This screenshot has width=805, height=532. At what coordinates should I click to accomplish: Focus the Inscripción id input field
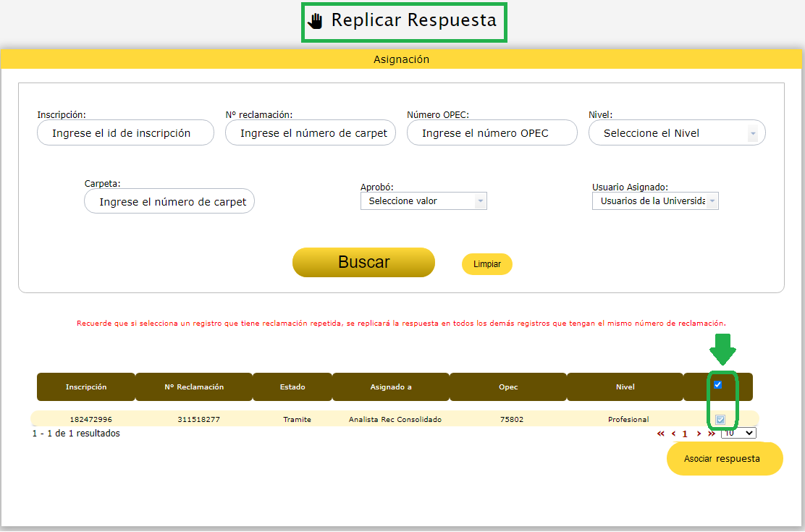(125, 133)
